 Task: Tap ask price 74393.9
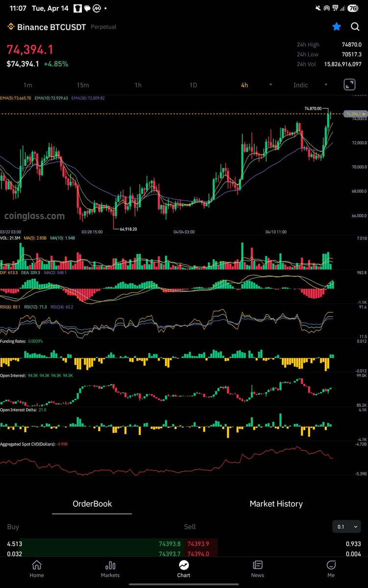198,544
